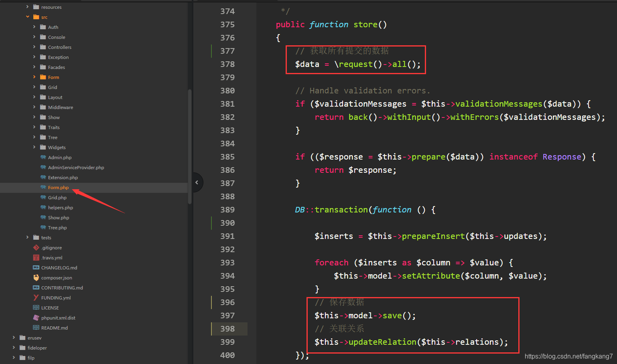
Task: Collapse the src folder arrow
Action: pyautogui.click(x=27, y=17)
